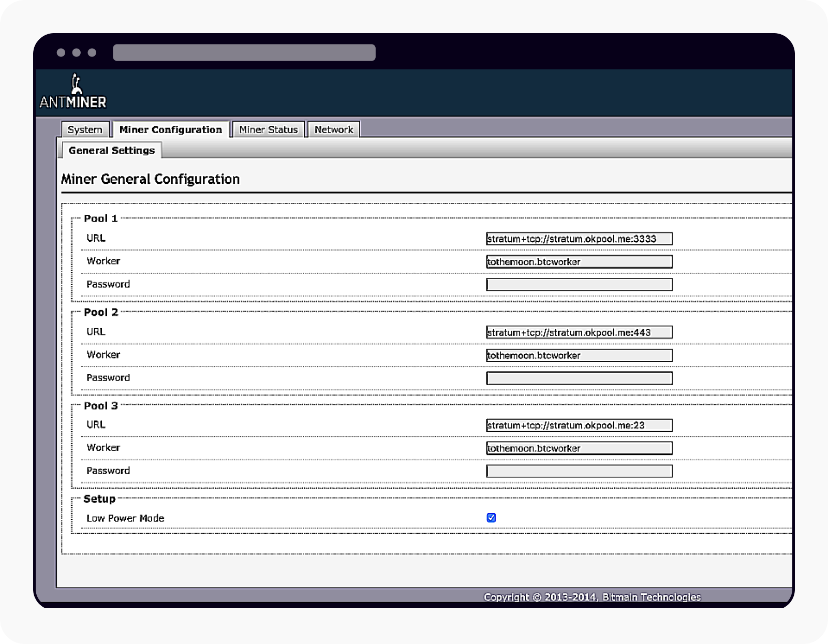Select the Miner Configuration tab

point(170,129)
